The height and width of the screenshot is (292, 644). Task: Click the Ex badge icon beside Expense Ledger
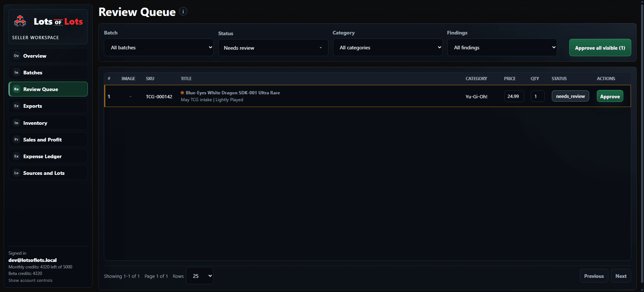point(16,156)
